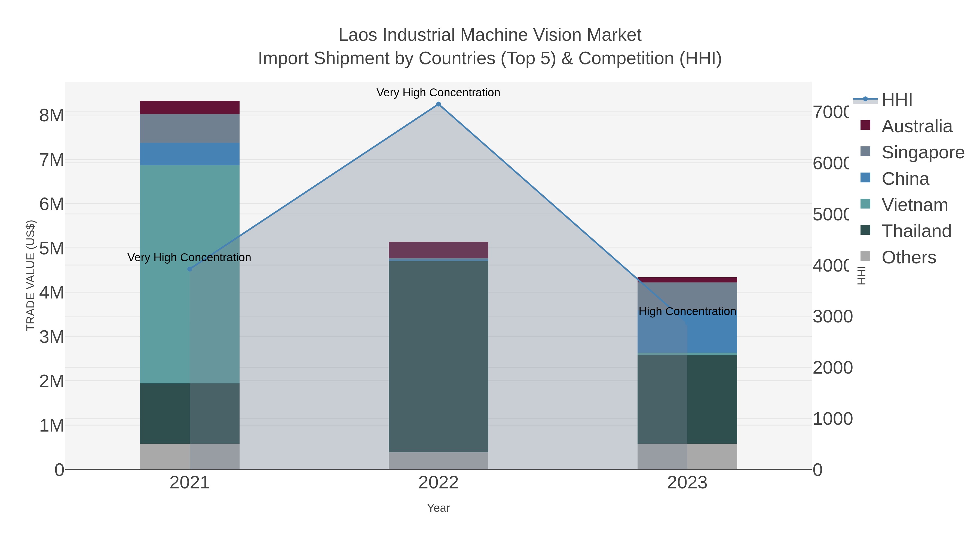Click the 'Very High Concentration' annotation at 2021
980x551 pixels.
coord(189,257)
